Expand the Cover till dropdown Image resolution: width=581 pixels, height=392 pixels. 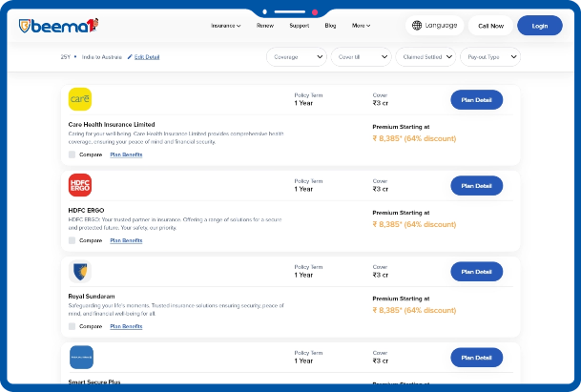[361, 57]
